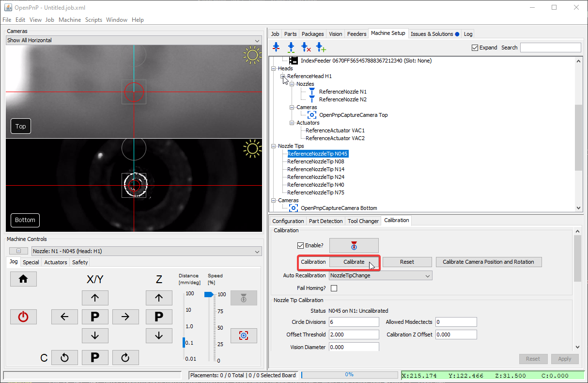Rotate C clockwise
This screenshot has height=383, width=588.
click(x=125, y=358)
